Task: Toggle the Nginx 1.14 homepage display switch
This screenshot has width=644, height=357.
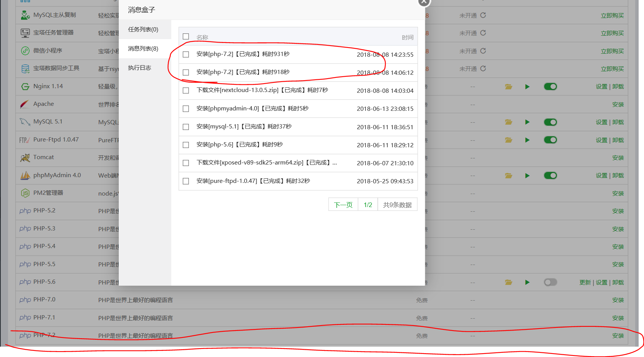Action: tap(551, 87)
